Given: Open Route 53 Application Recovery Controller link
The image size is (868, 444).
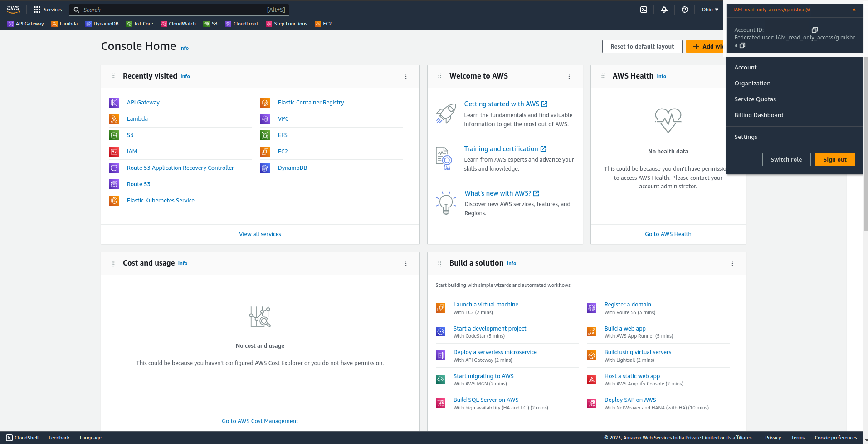Looking at the screenshot, I should (180, 168).
